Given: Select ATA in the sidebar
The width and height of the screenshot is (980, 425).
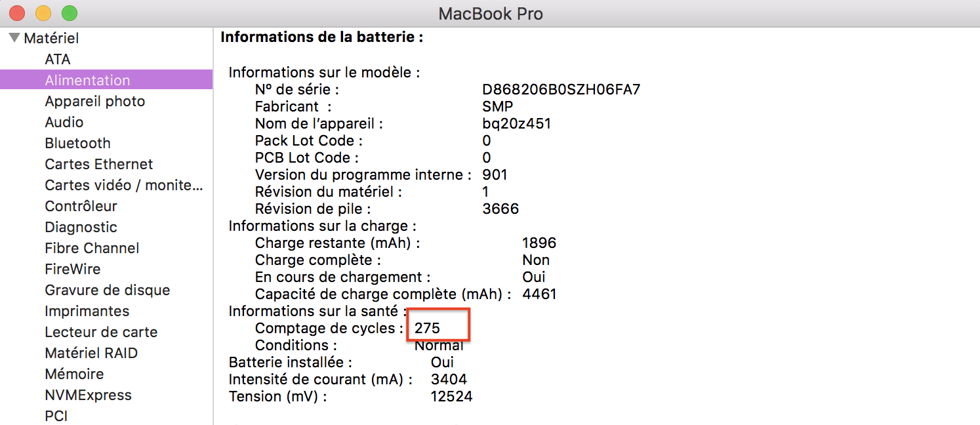Looking at the screenshot, I should point(58,59).
